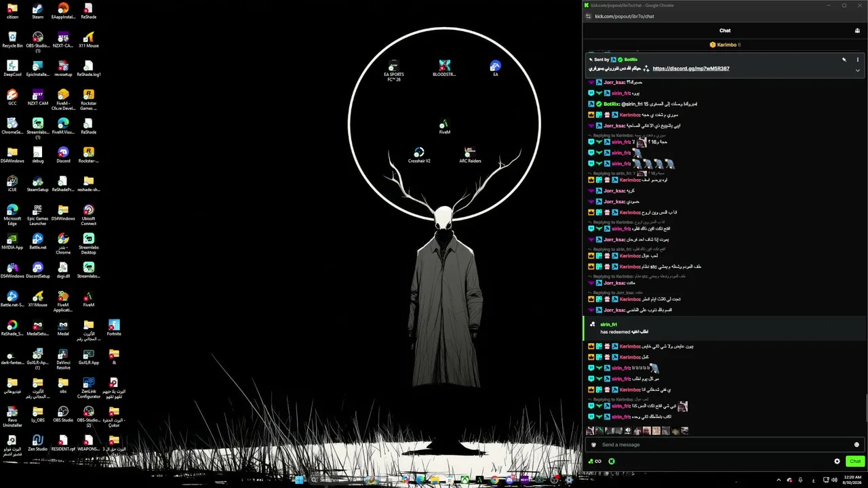Click the green Kick logo icon
The width and height of the screenshot is (868, 488).
(611, 461)
